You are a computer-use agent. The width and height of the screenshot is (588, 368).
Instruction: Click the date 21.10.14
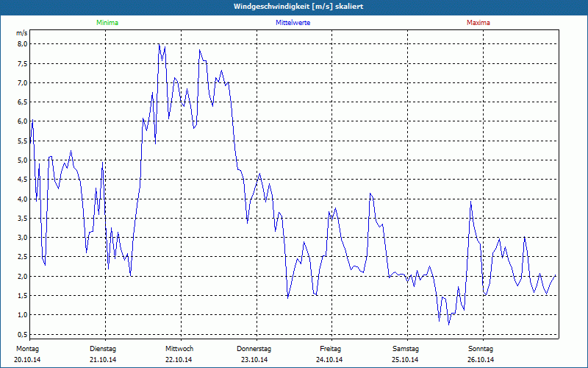tap(103, 360)
